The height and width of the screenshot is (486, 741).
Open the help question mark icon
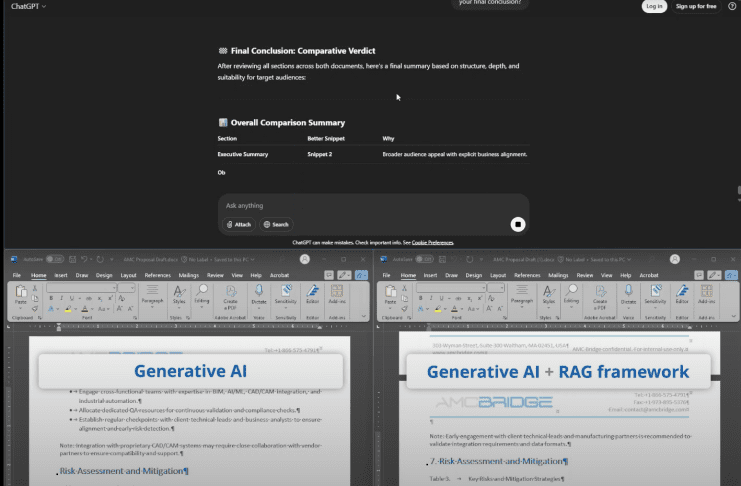[732, 6]
